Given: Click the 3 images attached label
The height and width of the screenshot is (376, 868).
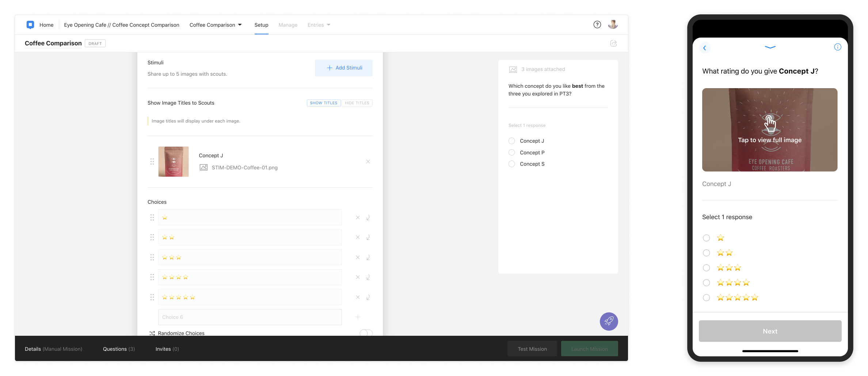Looking at the screenshot, I should (543, 69).
